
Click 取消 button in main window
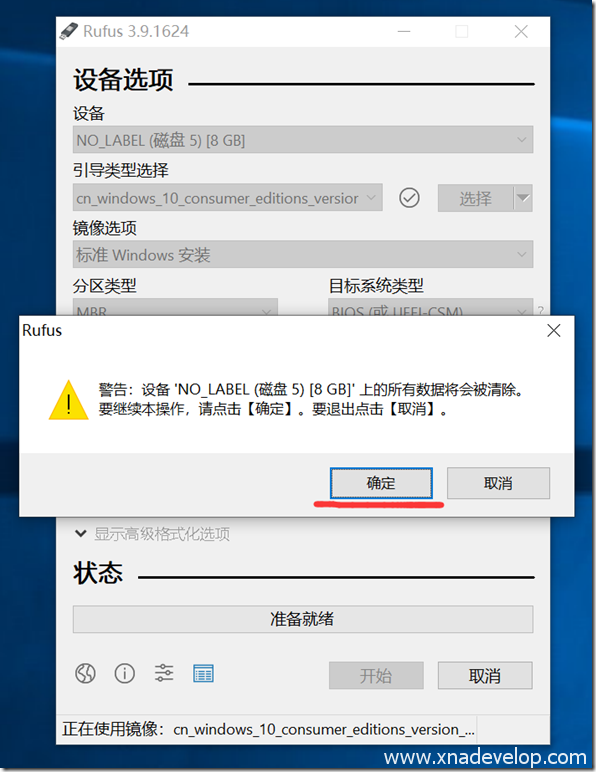coord(485,675)
